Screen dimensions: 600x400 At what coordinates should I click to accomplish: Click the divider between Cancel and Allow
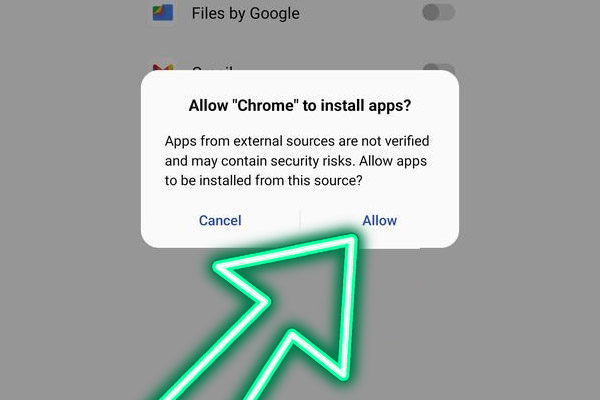300,220
